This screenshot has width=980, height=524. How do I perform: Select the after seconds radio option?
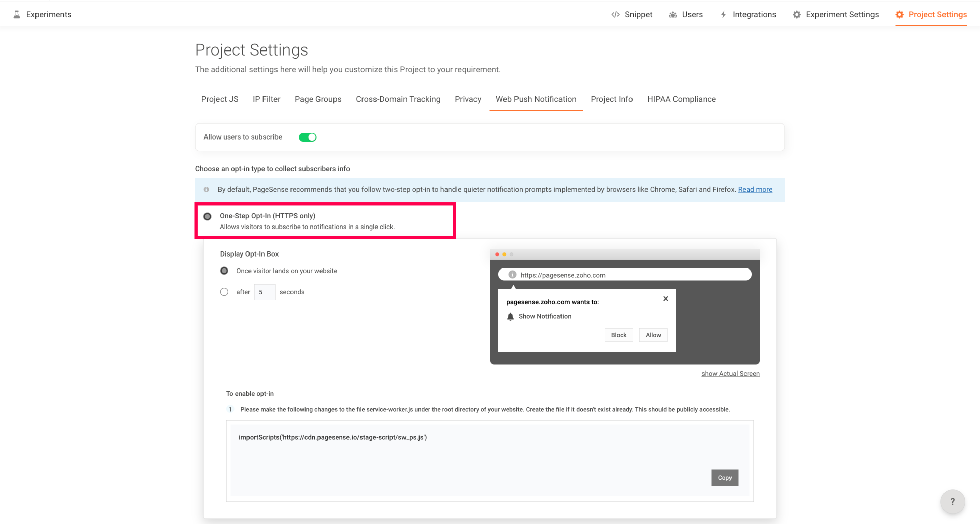tap(224, 292)
